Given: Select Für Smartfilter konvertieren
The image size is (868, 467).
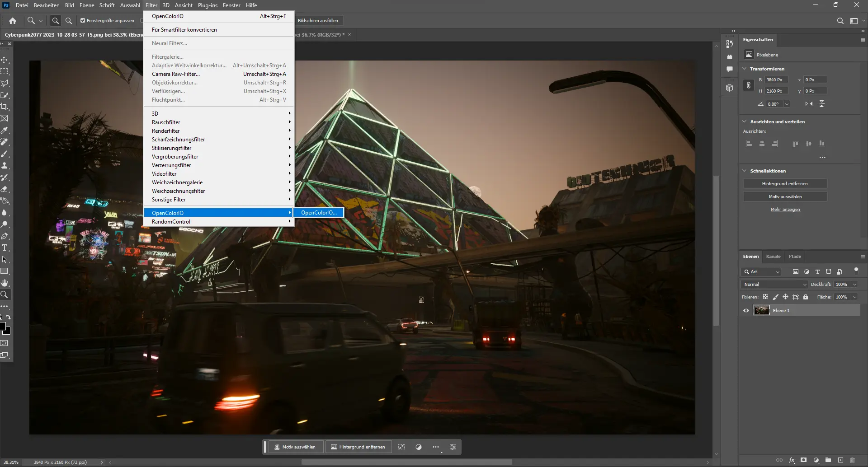Looking at the screenshot, I should click(x=219, y=30).
